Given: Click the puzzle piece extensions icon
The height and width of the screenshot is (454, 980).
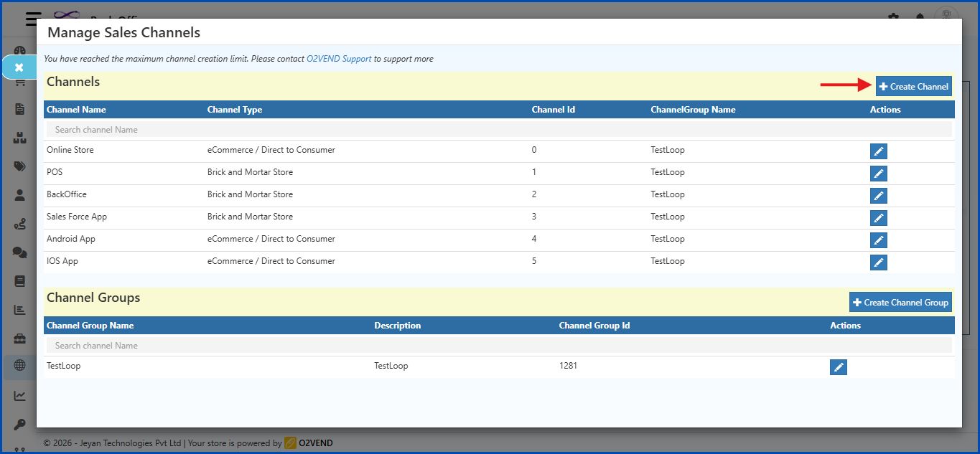Looking at the screenshot, I should click(892, 14).
